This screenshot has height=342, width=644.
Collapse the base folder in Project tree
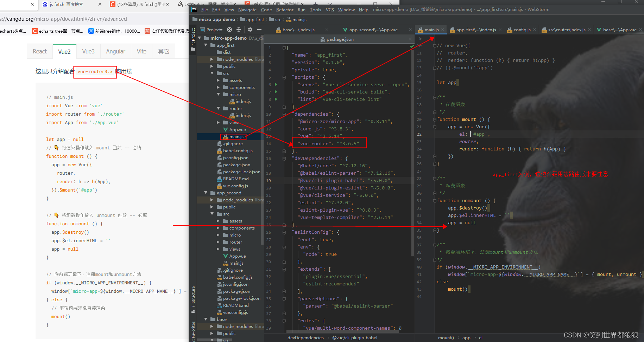click(x=206, y=320)
